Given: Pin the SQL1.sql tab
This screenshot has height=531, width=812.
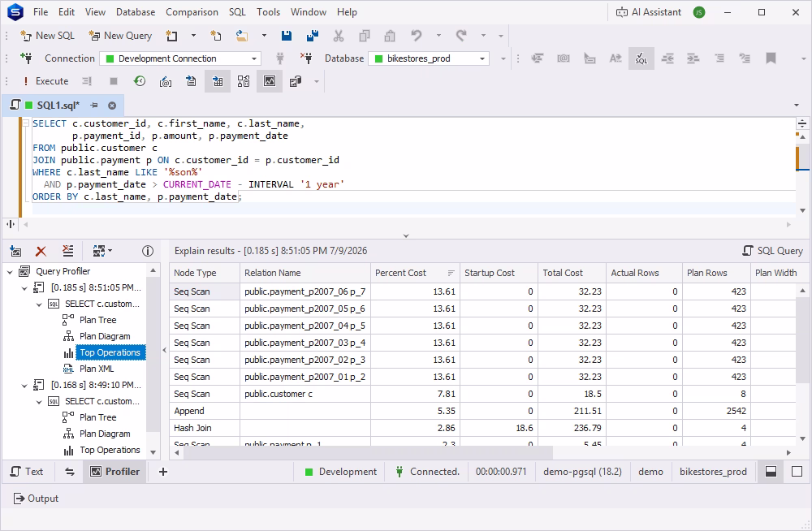Looking at the screenshot, I should (x=94, y=106).
